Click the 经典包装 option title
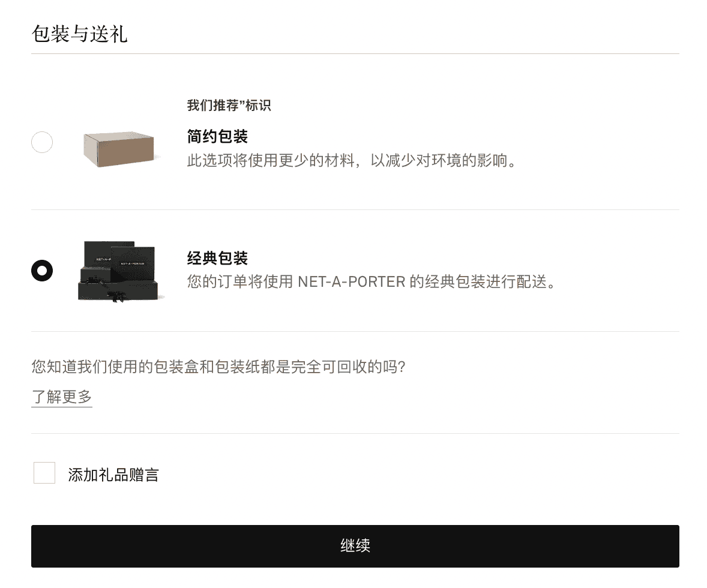 tap(217, 258)
